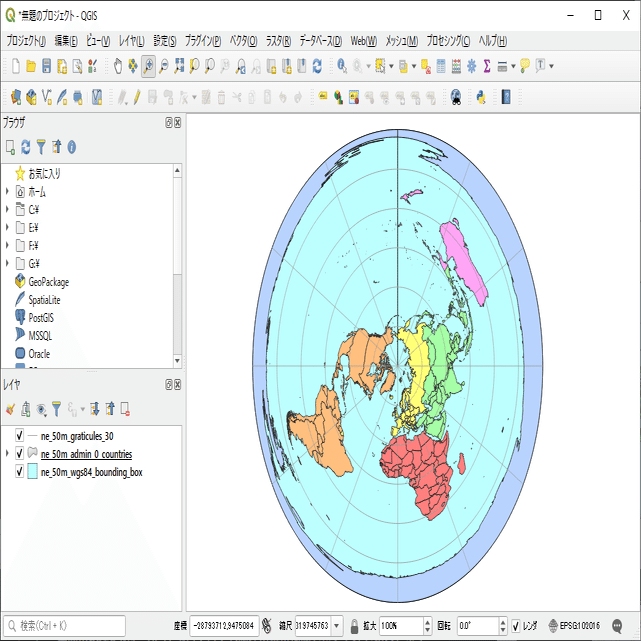641x641 pixels.
Task: Show Browser panel properties info icon
Action: 72,147
